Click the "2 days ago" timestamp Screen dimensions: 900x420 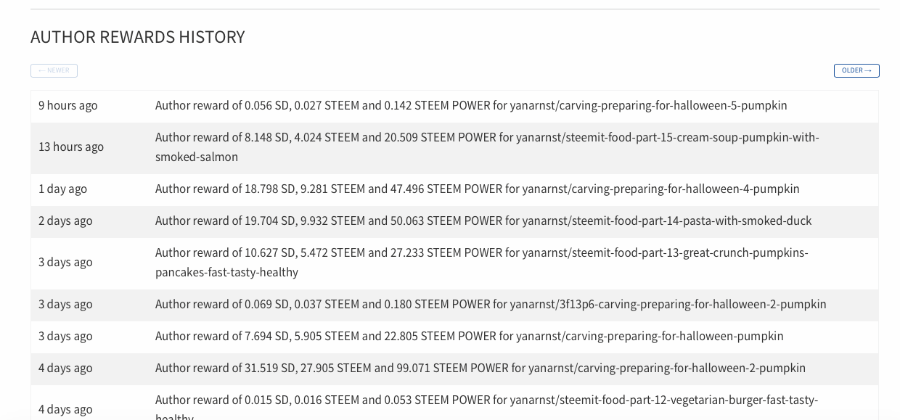(x=65, y=220)
